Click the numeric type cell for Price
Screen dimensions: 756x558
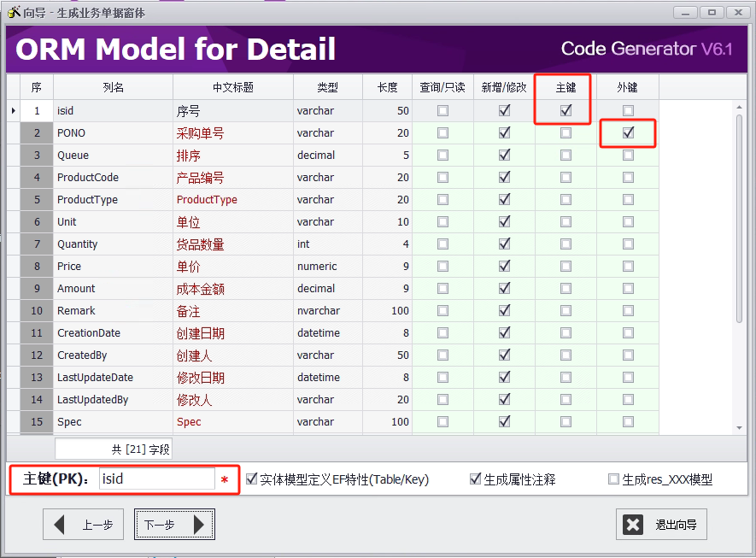[x=328, y=267]
